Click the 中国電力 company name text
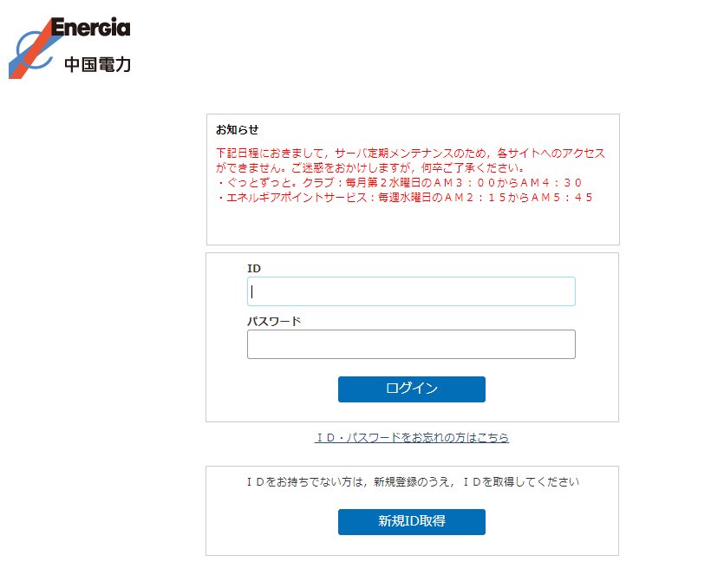 click(x=96, y=64)
